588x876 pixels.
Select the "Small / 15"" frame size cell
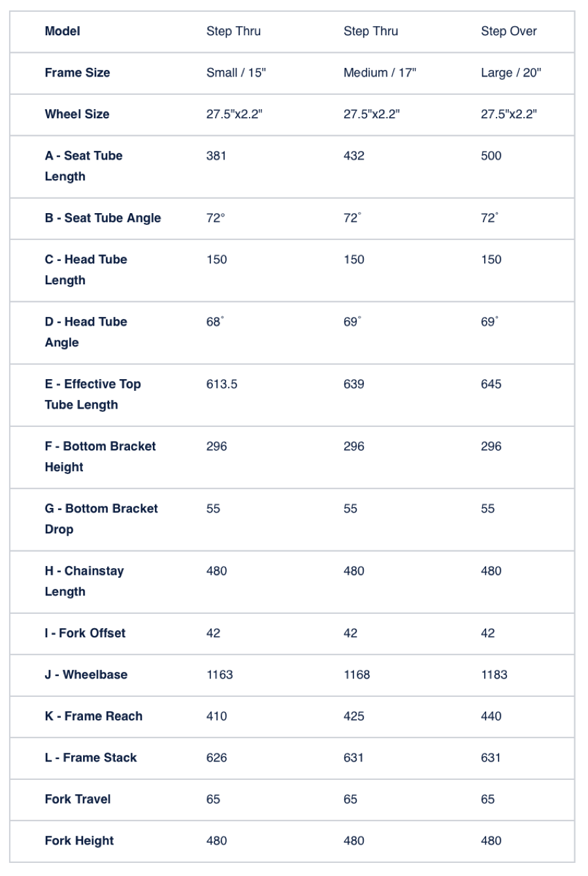[236, 73]
